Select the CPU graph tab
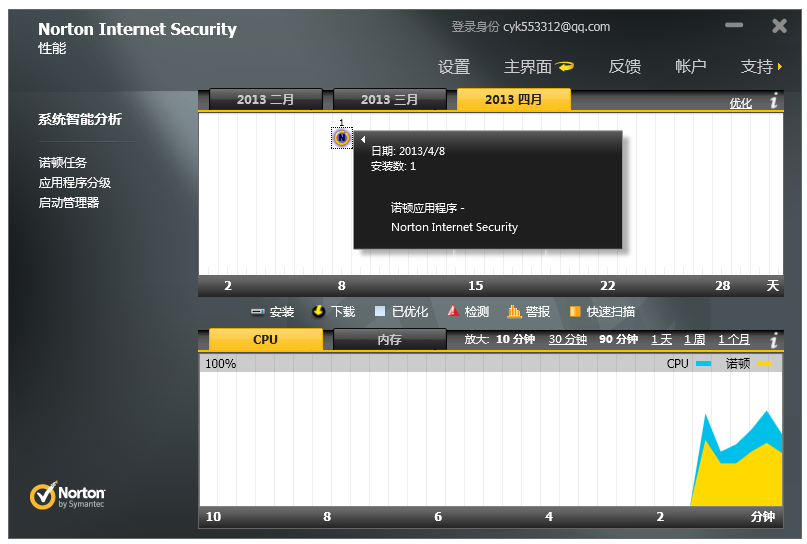807x544 pixels. (x=266, y=340)
